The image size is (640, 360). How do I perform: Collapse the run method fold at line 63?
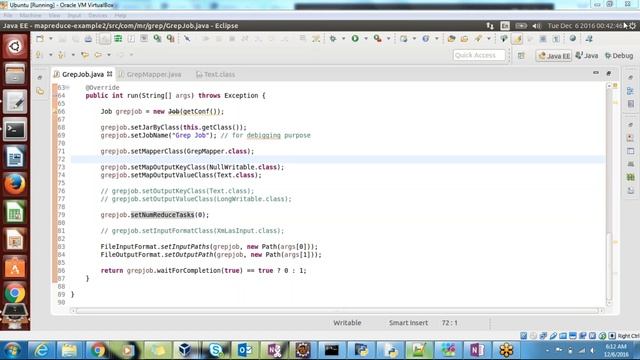pos(68,87)
